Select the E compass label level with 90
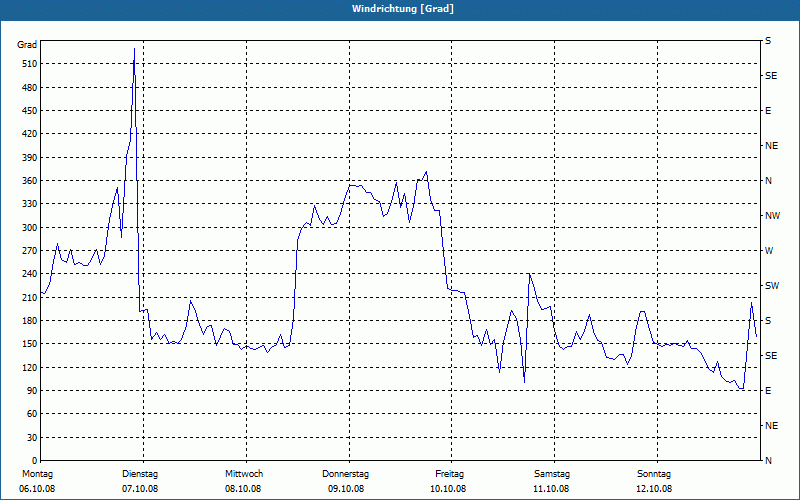Screen dimensions: 800x500 [768, 391]
